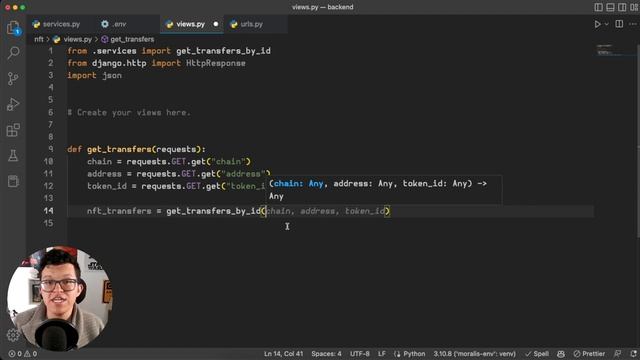Viewport: 640px width, 360px height.
Task: Toggle primary sidebar layout icon
Action: [598, 7]
